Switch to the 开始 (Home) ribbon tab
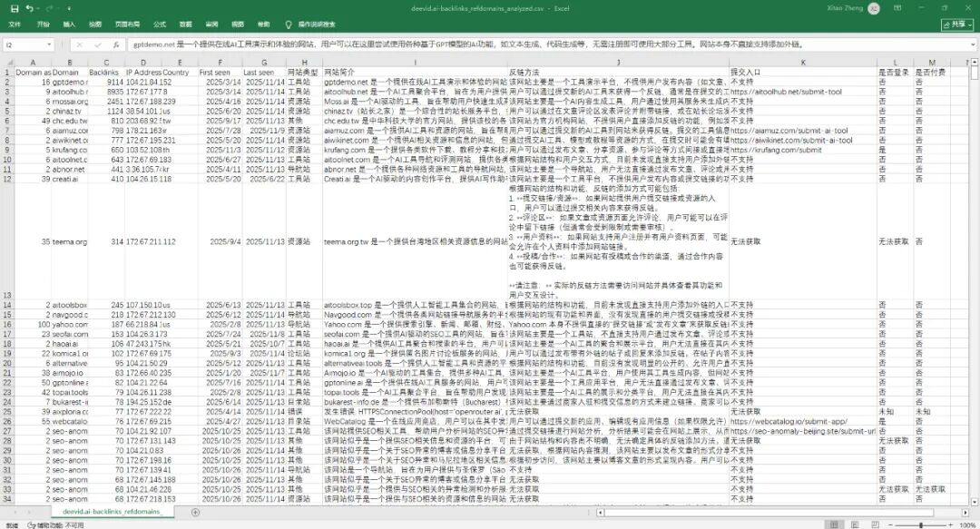The image size is (980, 529). 44,24
